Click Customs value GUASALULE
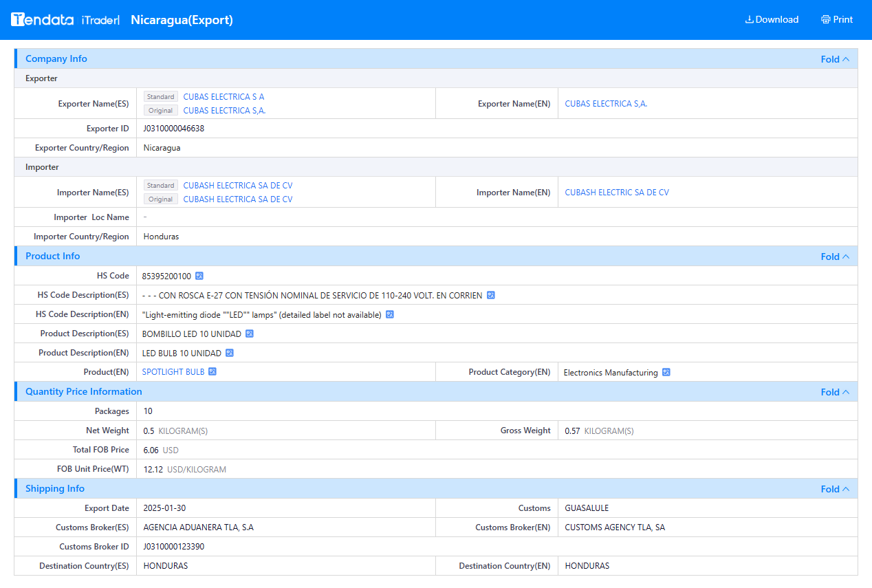 [x=587, y=508]
